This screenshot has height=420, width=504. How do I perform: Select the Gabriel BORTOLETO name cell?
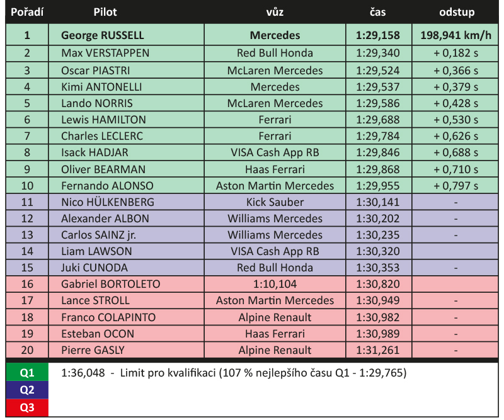(110, 284)
